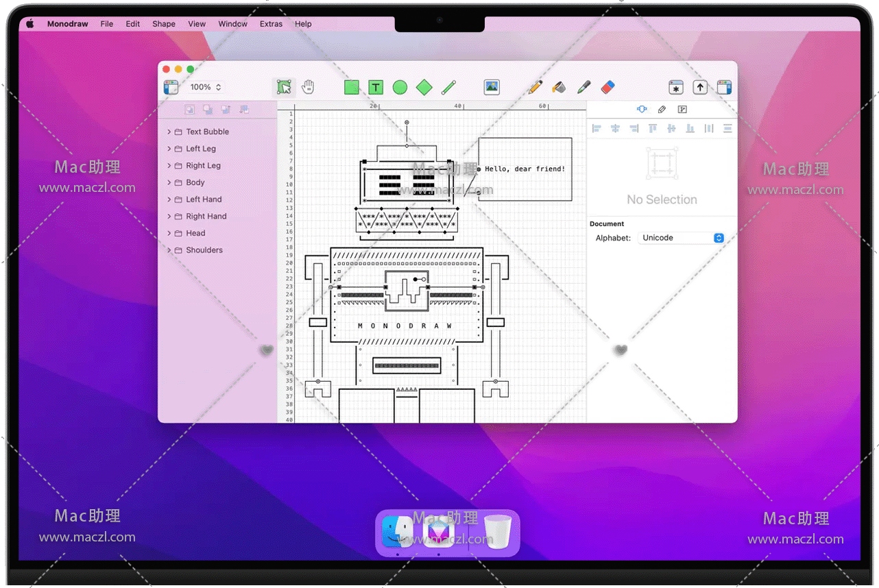Select the Paint Bucket fill tool
Image resolution: width=879 pixels, height=588 pixels.
coord(559,87)
